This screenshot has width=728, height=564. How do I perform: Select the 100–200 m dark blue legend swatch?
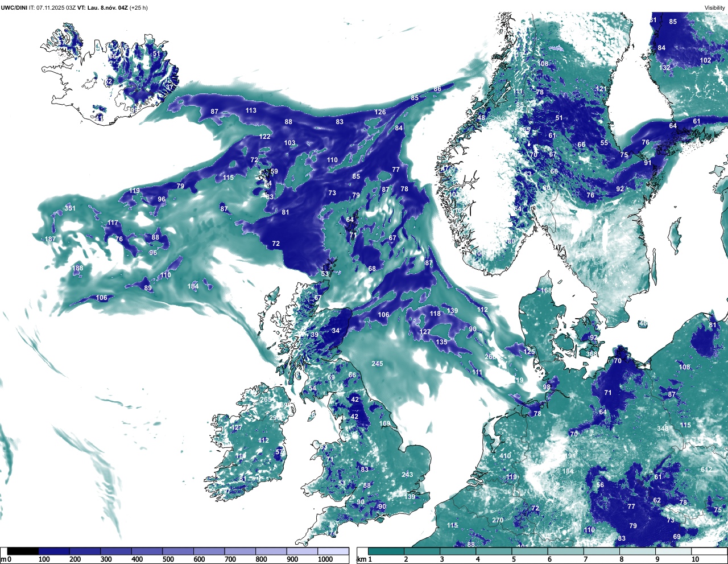click(x=54, y=551)
